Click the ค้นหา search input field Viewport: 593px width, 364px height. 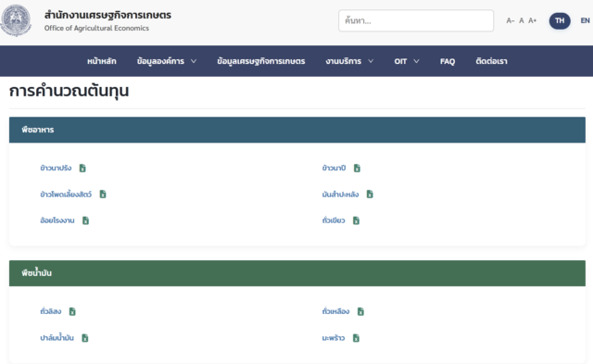tap(416, 20)
